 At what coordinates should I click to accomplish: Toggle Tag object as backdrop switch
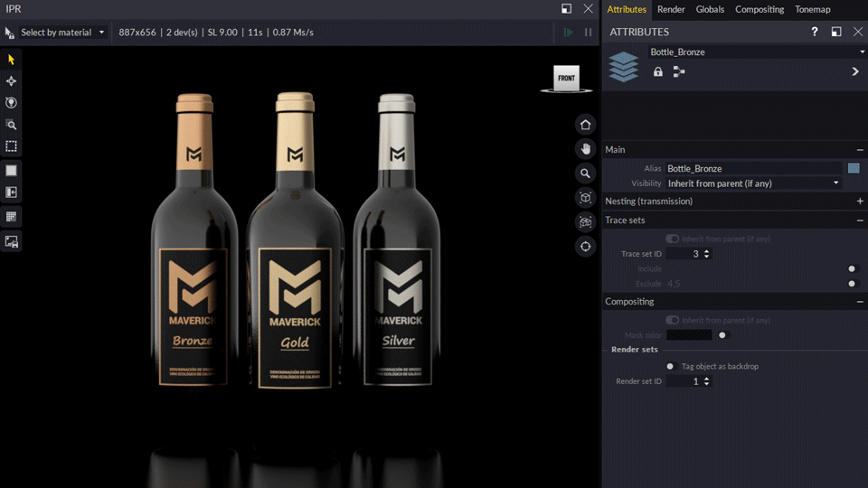[x=671, y=366]
